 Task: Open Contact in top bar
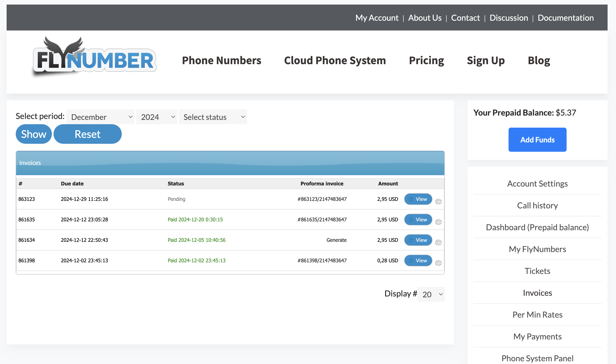(465, 18)
